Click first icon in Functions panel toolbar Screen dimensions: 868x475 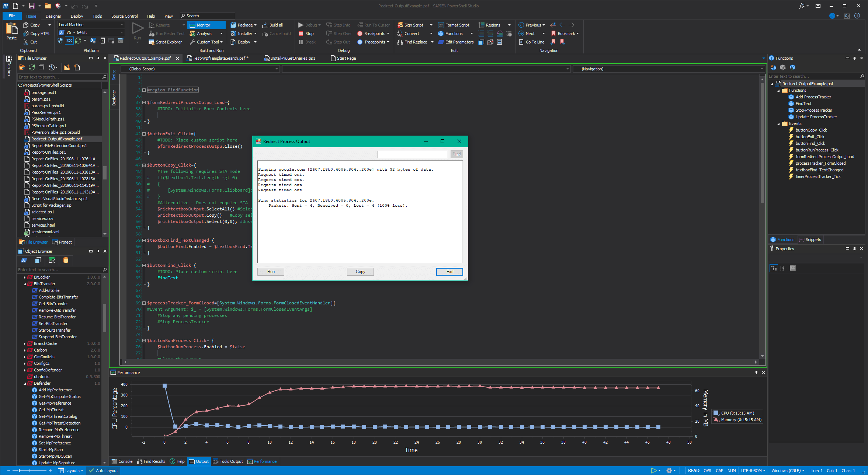[x=773, y=67]
